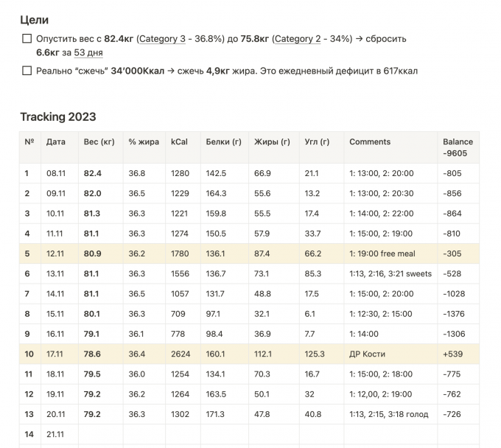This screenshot has width=501, height=448.
Task: Click the "+539" balance cell
Action: click(x=453, y=354)
